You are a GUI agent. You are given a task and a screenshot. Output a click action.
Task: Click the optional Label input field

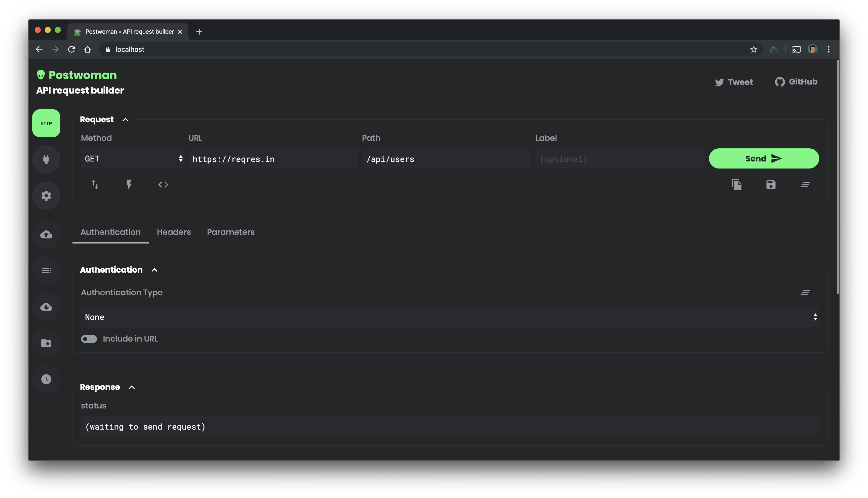click(619, 159)
